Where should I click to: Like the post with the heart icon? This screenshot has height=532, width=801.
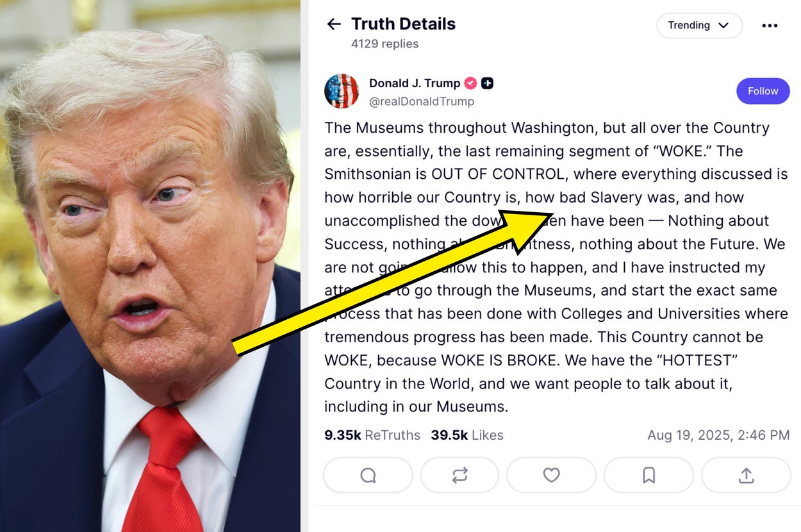tap(551, 475)
